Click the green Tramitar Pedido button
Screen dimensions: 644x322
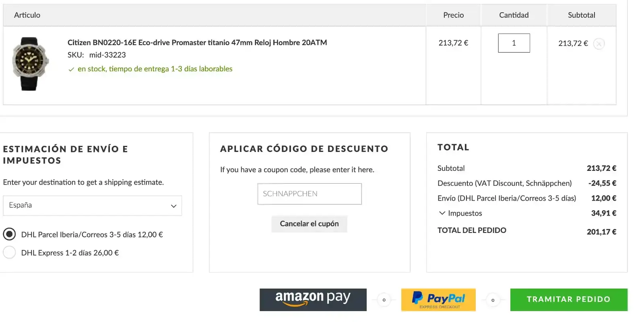point(568,299)
